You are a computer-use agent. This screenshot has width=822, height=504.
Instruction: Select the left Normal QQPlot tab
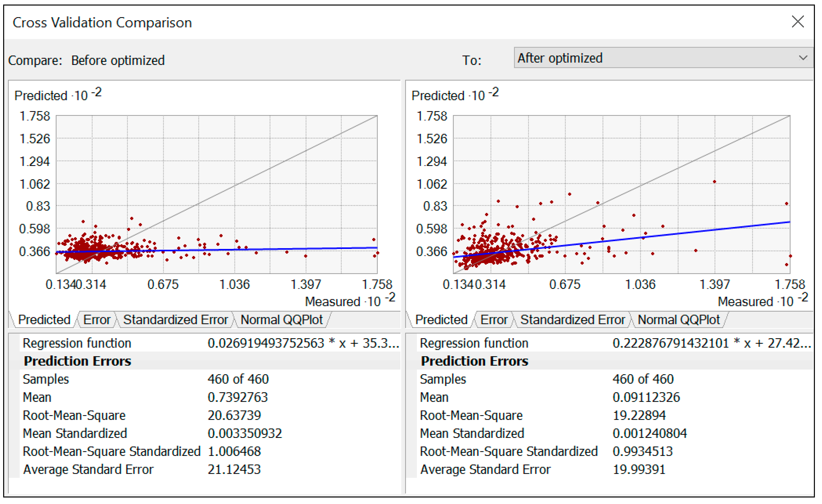(282, 320)
